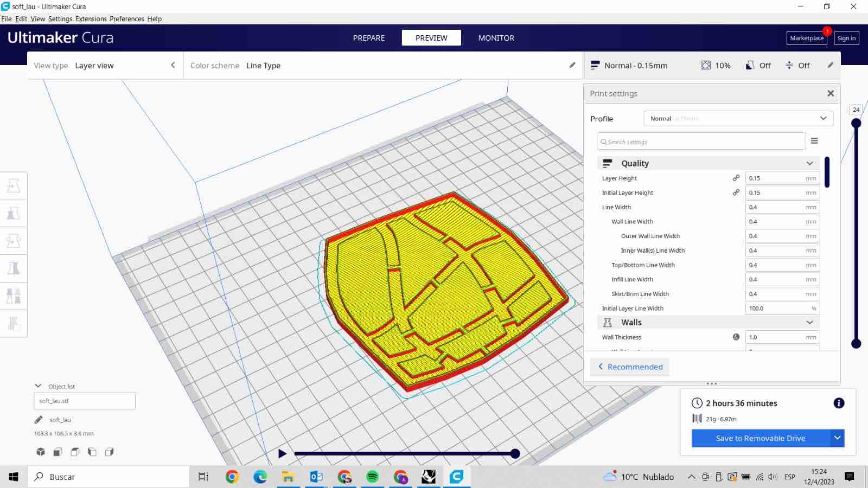
Task: Play the layer simulation
Action: (282, 453)
